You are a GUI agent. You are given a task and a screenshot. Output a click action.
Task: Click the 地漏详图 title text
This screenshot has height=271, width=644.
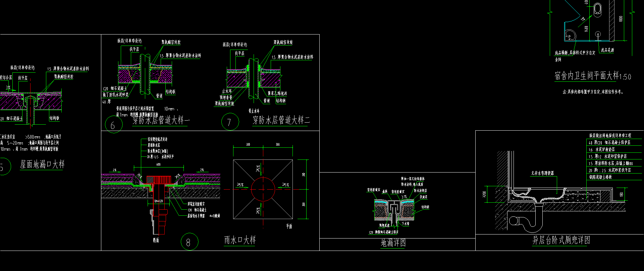tap(393, 243)
